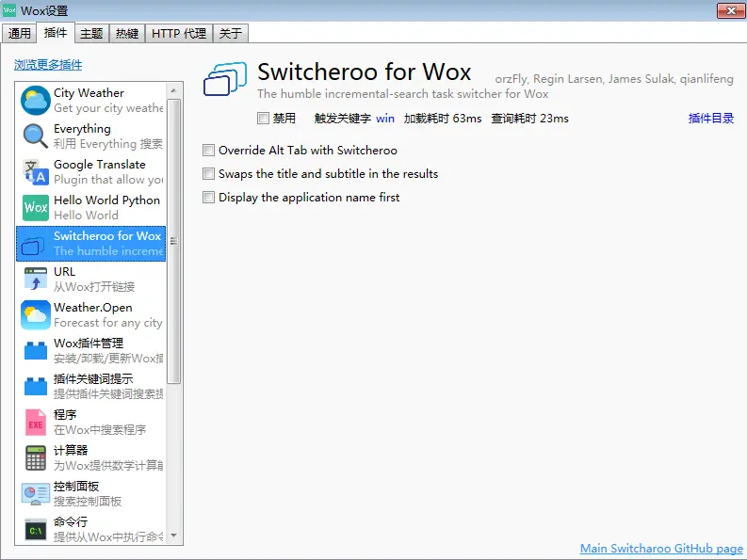Select Hello World Python plugin name

click(x=106, y=200)
